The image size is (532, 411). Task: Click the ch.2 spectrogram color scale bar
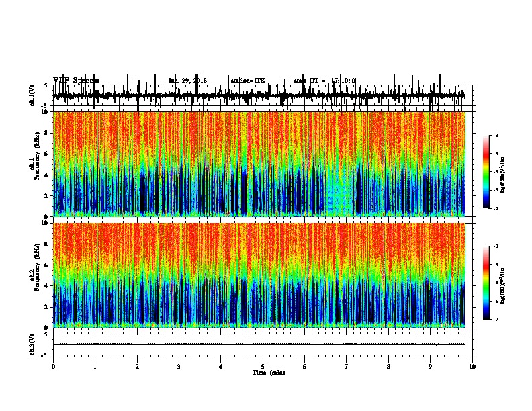(x=486, y=283)
